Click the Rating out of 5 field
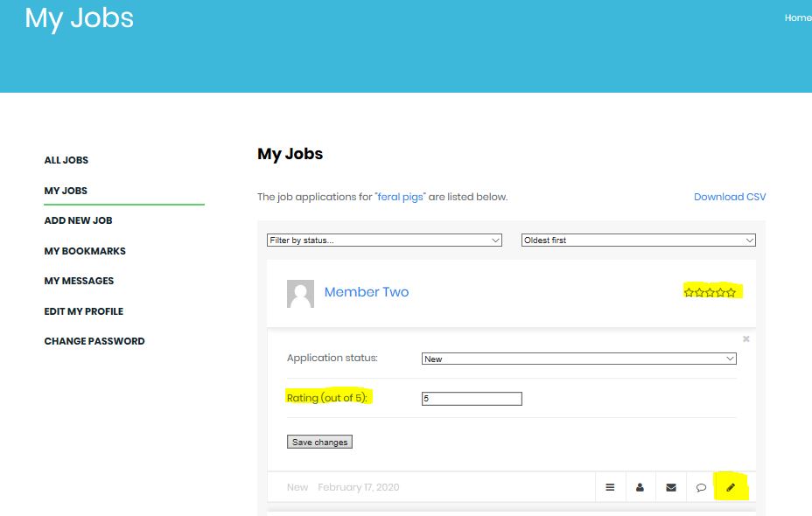The height and width of the screenshot is (516, 812). pyautogui.click(x=471, y=399)
